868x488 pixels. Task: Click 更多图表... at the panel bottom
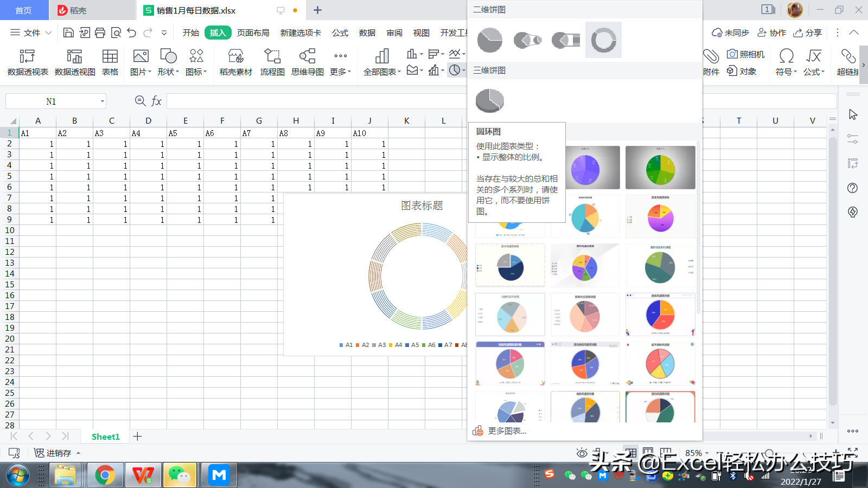(500, 431)
